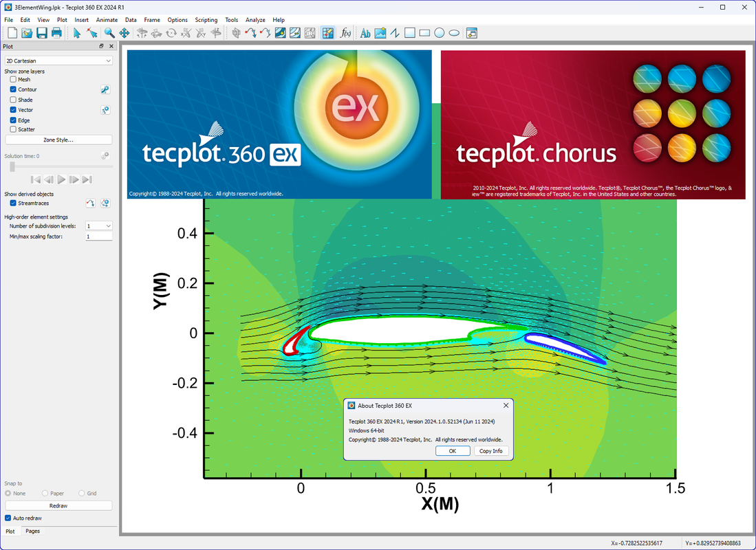The width and height of the screenshot is (756, 550).
Task: Click the Tecplot Chorus splash image
Action: 593,124
